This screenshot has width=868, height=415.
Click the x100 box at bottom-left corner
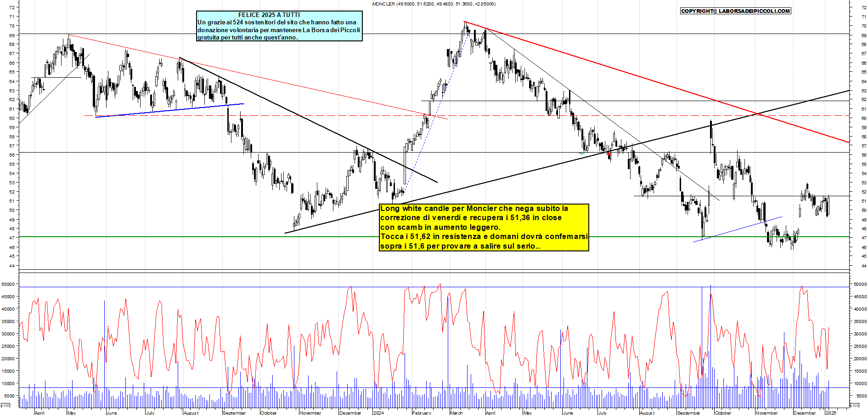click(6, 406)
